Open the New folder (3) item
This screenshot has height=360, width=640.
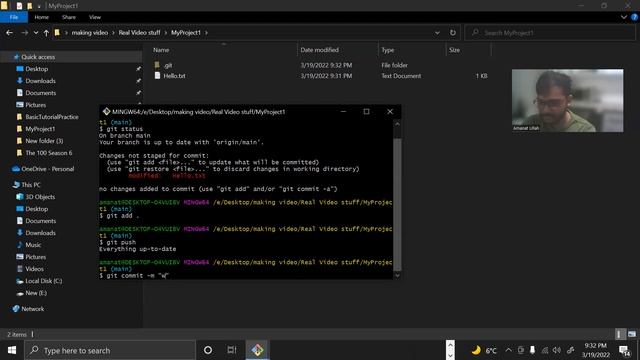coord(44,141)
